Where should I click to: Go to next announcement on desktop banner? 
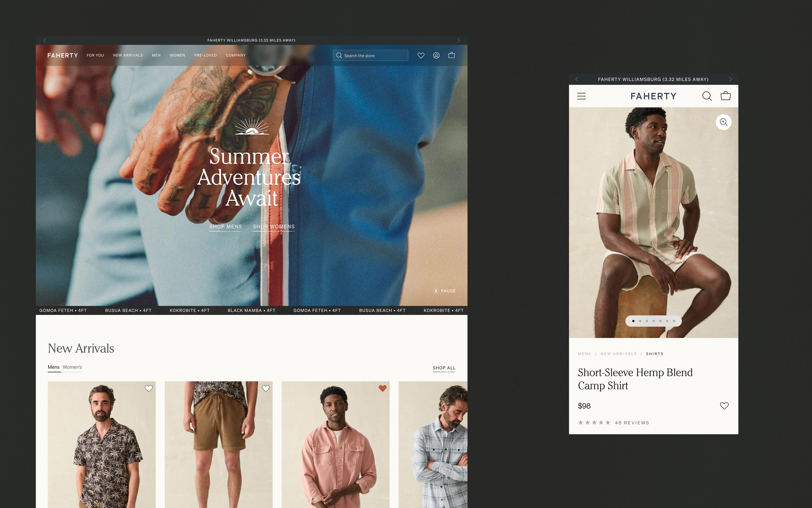pos(458,40)
